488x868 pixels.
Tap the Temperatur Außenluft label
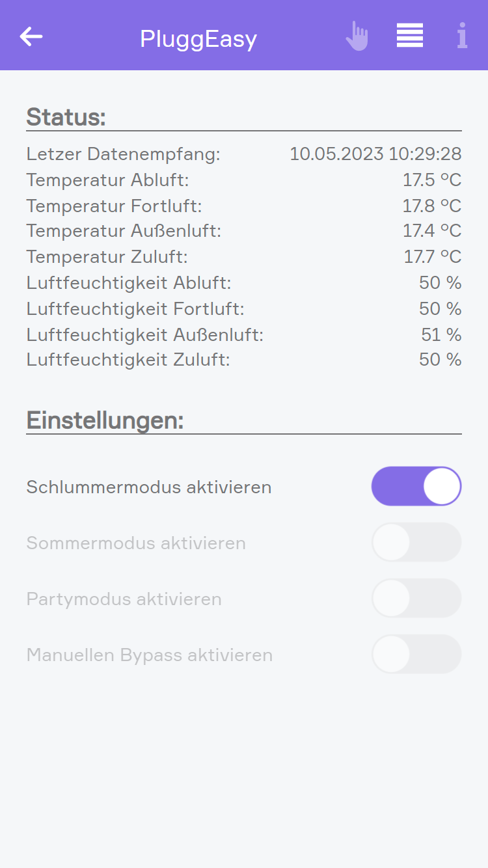pyautogui.click(x=124, y=231)
